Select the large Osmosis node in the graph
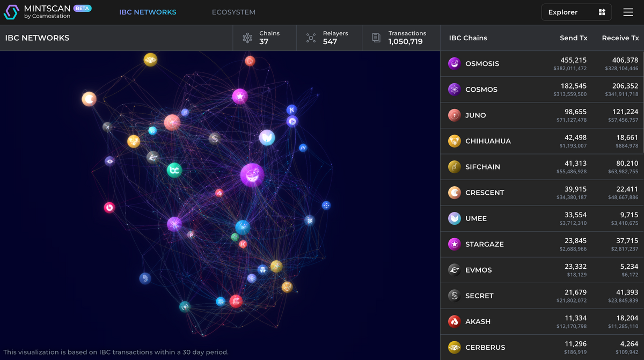Screen dimensions: 644x360 [252, 174]
